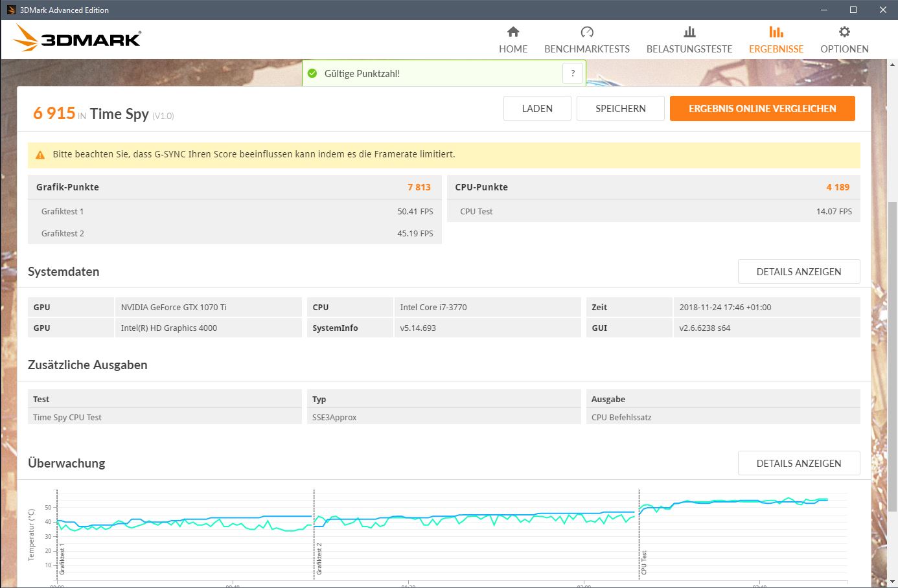Click the question mark help button

573,73
